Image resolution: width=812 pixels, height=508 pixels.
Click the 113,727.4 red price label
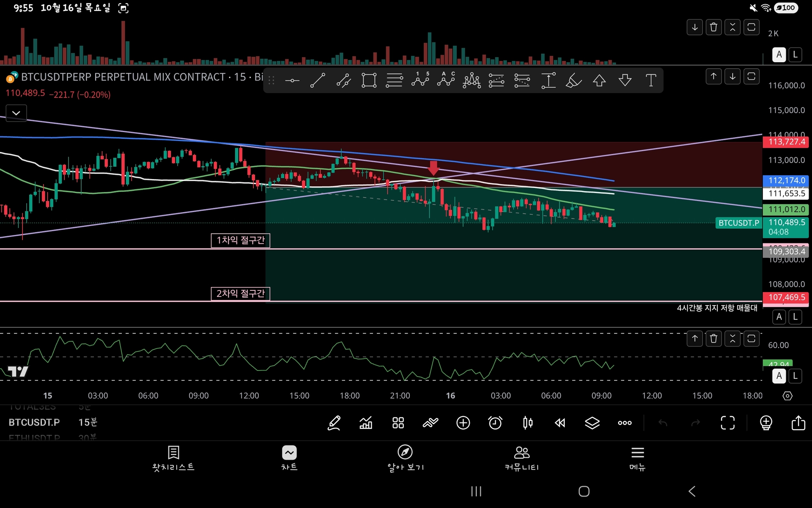786,142
